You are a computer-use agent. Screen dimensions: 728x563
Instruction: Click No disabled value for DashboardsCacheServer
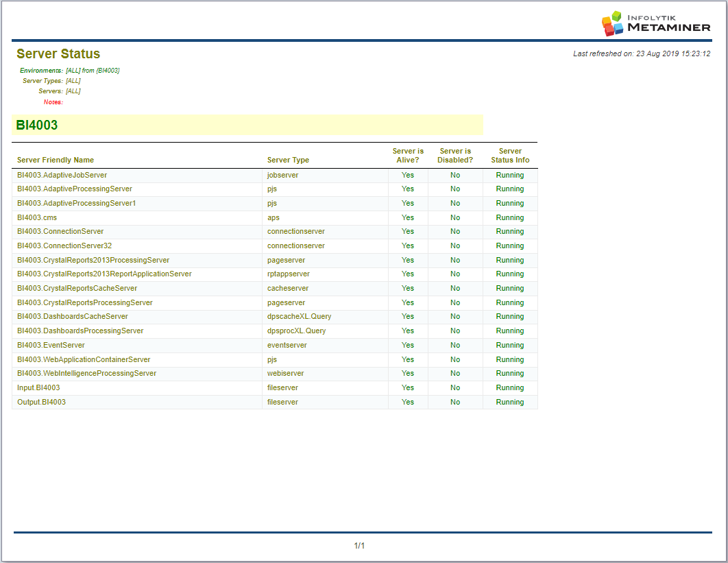(x=455, y=316)
